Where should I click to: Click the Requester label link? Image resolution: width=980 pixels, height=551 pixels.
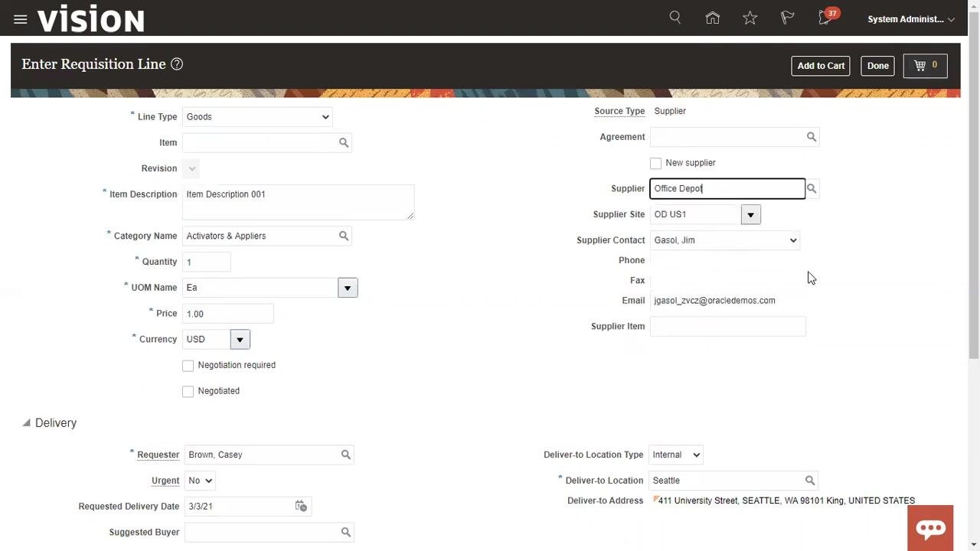158,455
